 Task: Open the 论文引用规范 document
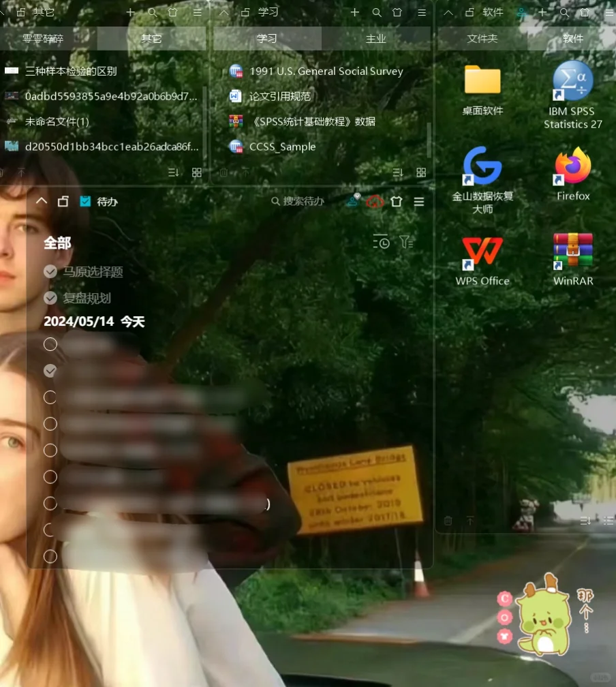(270, 96)
